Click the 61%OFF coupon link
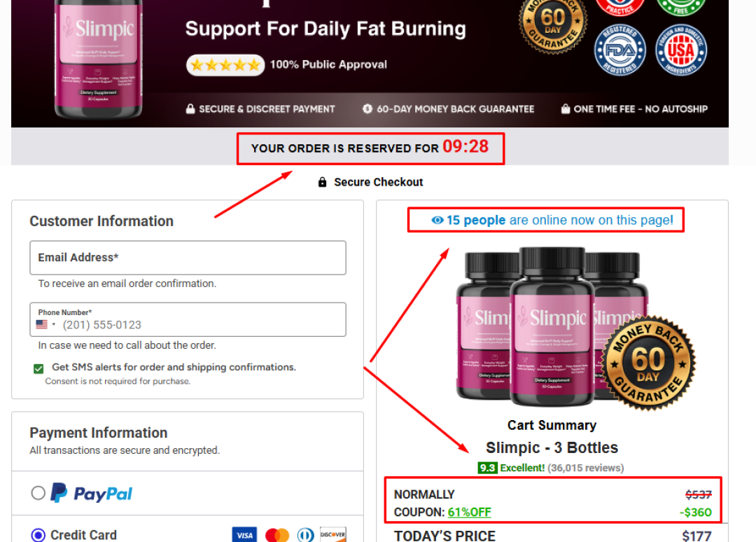756x542 pixels. [x=469, y=512]
